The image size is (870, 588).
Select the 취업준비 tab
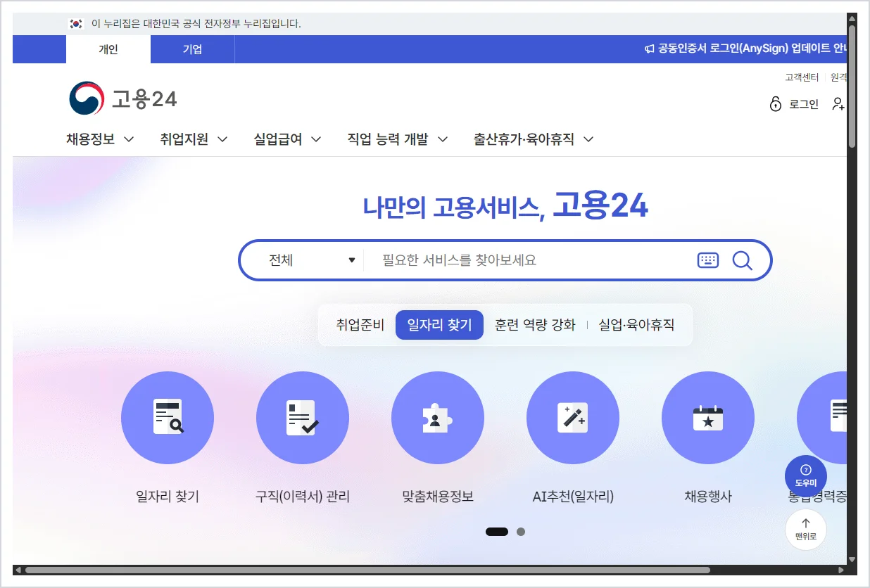360,325
